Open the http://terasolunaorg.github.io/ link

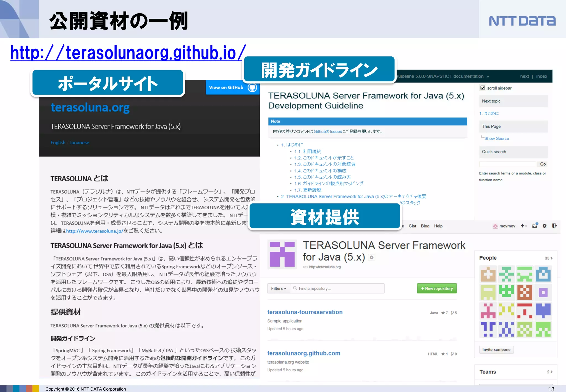[x=128, y=53]
